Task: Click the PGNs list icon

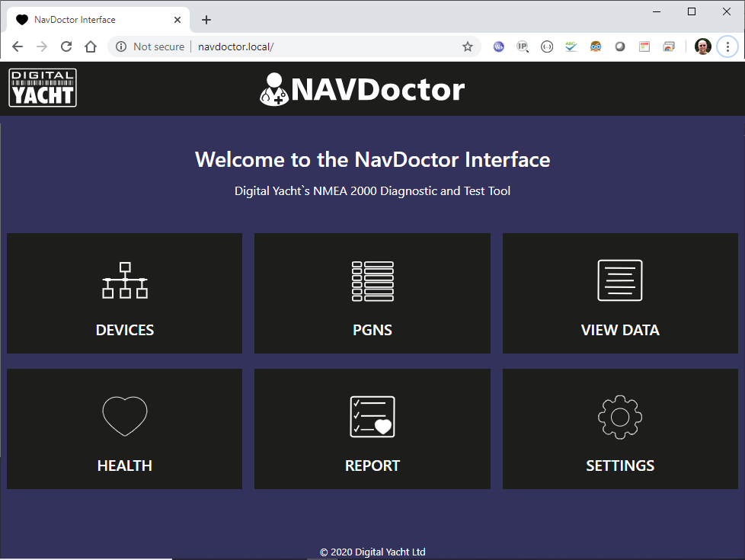Action: 372,280
